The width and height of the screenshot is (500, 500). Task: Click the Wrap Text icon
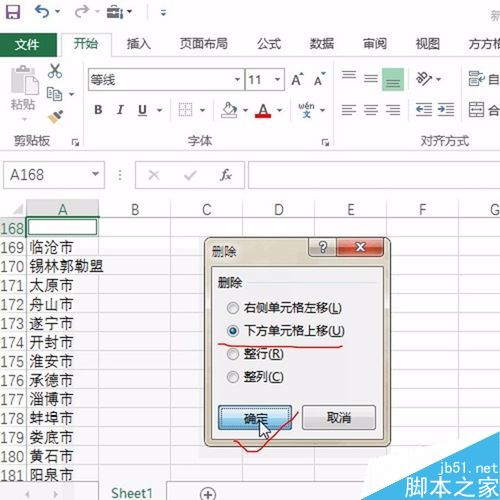pyautogui.click(x=477, y=79)
